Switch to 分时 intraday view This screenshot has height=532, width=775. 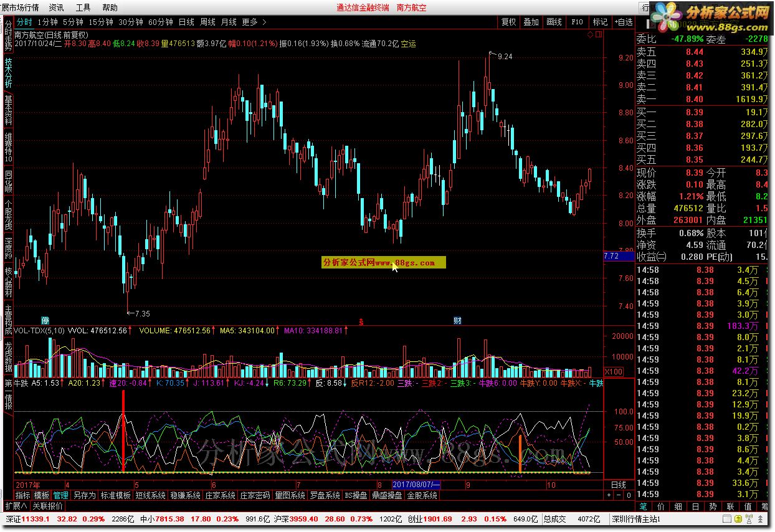(x=24, y=22)
